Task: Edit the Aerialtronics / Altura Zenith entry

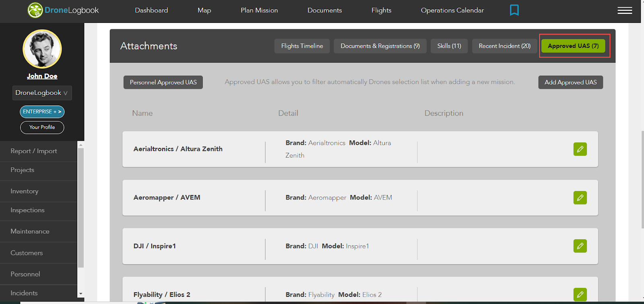Action: coord(580,149)
